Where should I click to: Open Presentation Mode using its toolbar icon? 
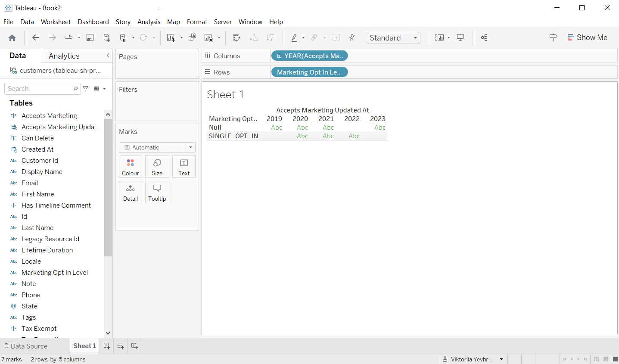[460, 37]
